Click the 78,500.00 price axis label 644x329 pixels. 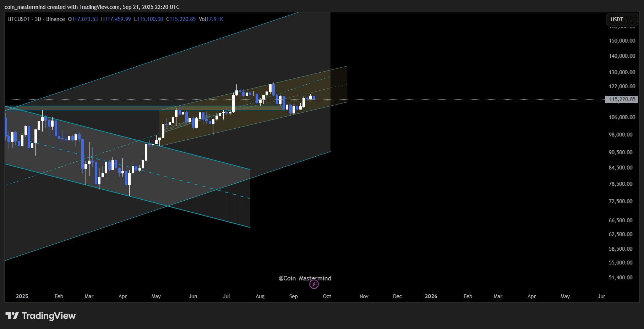(621, 184)
